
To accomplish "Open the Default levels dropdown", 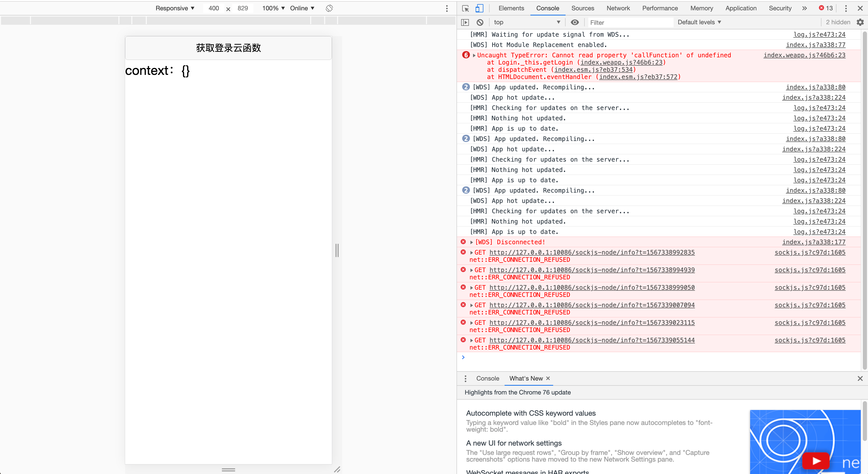I will coord(699,22).
